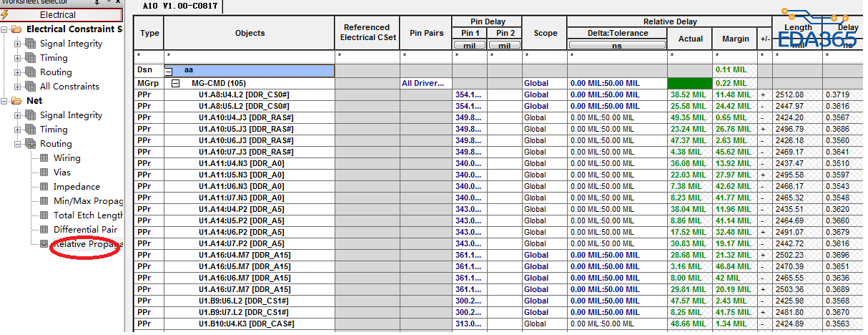Select row U1.A16:U6.M7 [DDR_A15]
This screenshot has width=868, height=335.
(244, 278)
